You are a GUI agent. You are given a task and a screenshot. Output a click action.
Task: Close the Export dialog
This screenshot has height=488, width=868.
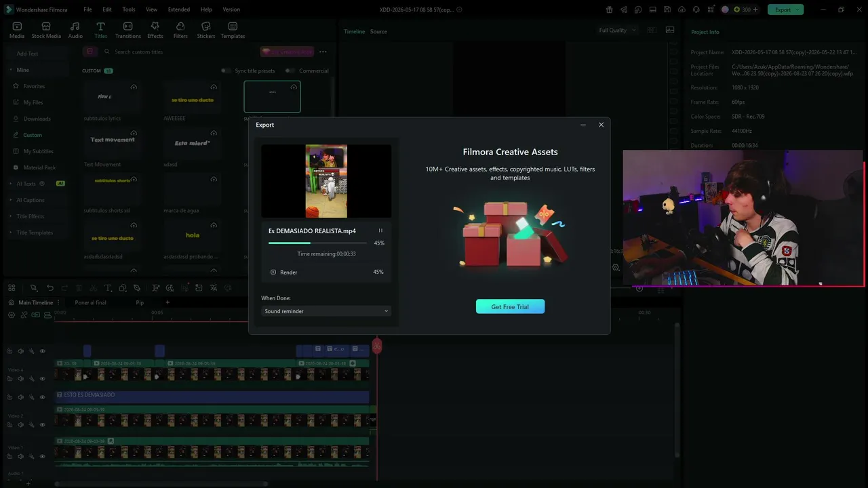tap(601, 125)
